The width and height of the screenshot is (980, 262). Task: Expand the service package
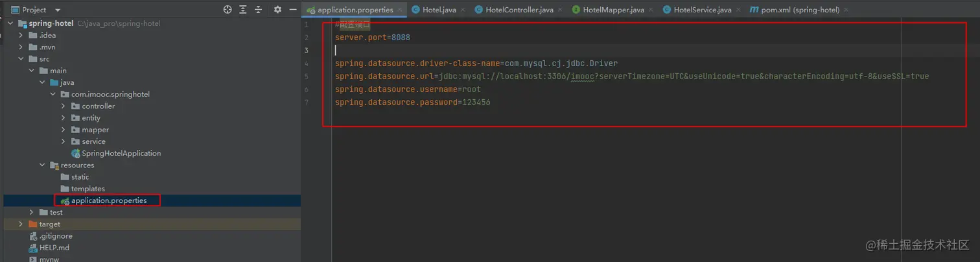tap(64, 141)
